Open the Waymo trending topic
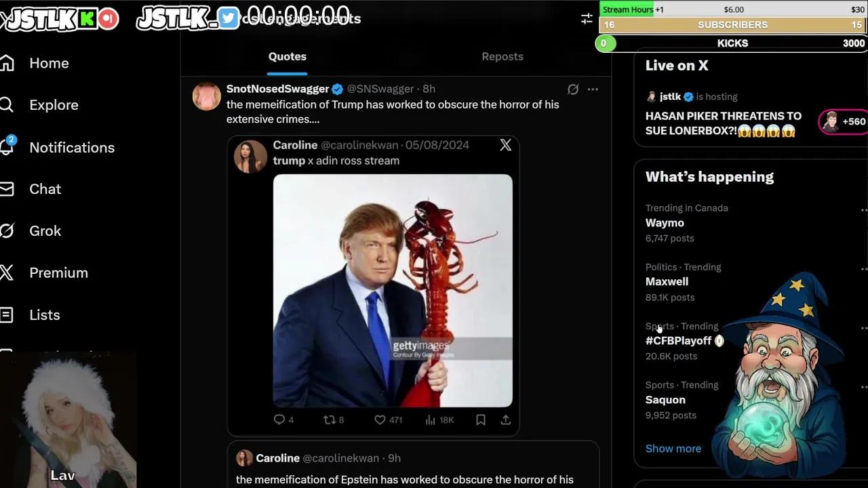The width and height of the screenshot is (868, 488). 665,223
